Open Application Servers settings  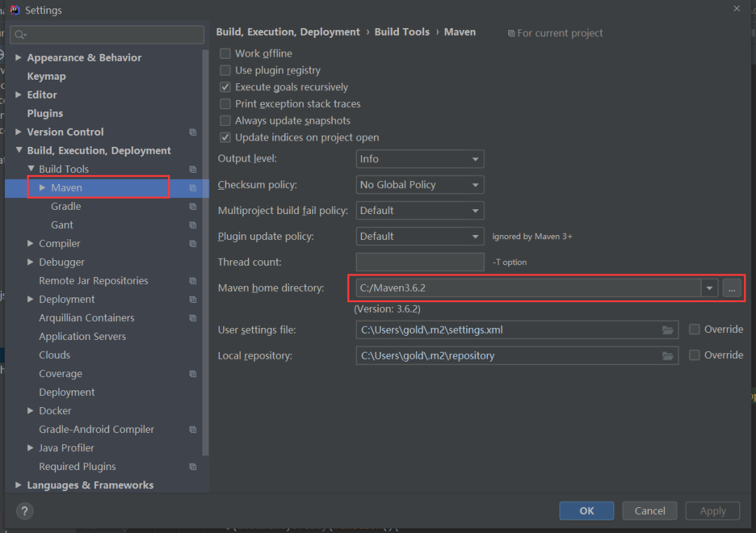tap(83, 336)
